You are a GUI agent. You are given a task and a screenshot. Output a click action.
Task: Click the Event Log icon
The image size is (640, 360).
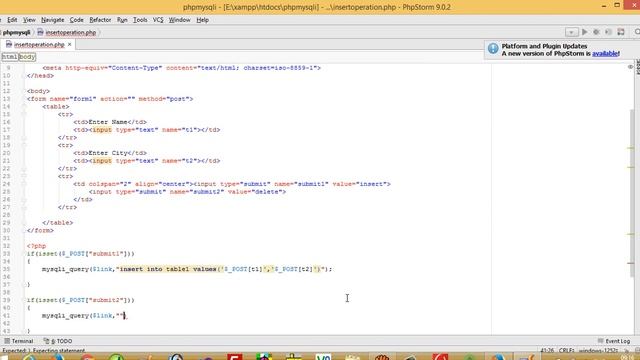coord(600,341)
